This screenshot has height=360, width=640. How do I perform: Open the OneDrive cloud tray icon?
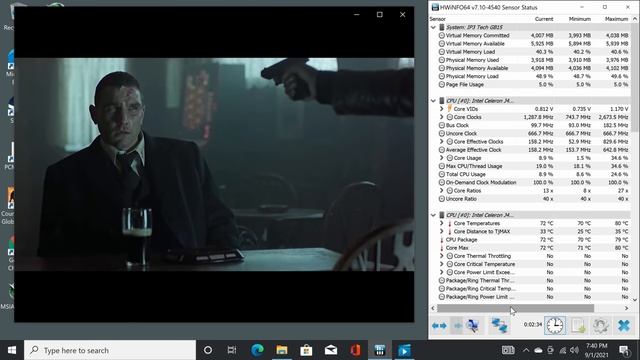coord(538,350)
